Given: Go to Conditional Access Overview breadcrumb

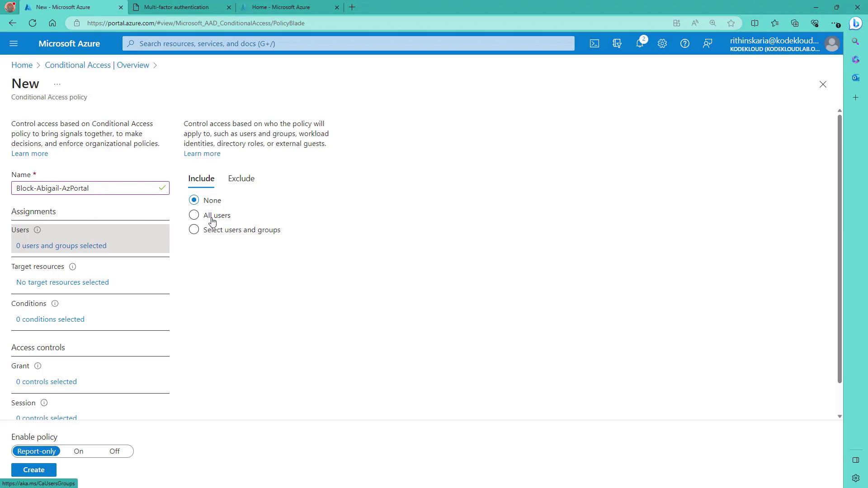Looking at the screenshot, I should (97, 65).
